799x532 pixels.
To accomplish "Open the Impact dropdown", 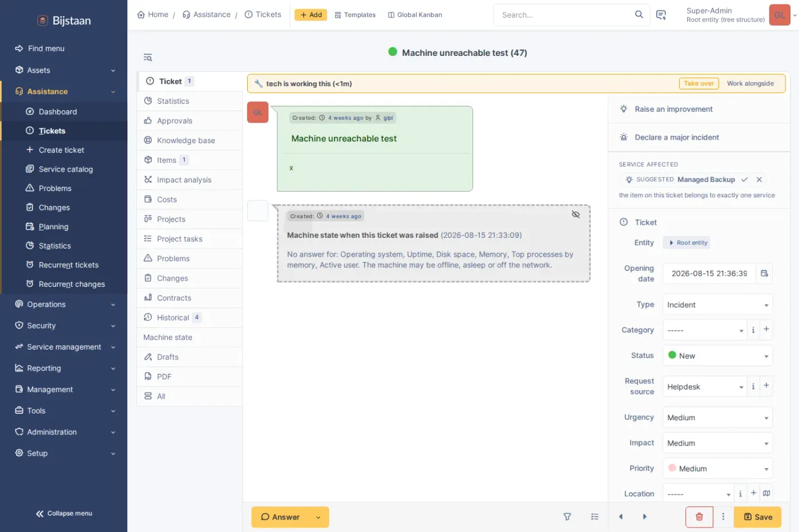I will [x=717, y=443].
